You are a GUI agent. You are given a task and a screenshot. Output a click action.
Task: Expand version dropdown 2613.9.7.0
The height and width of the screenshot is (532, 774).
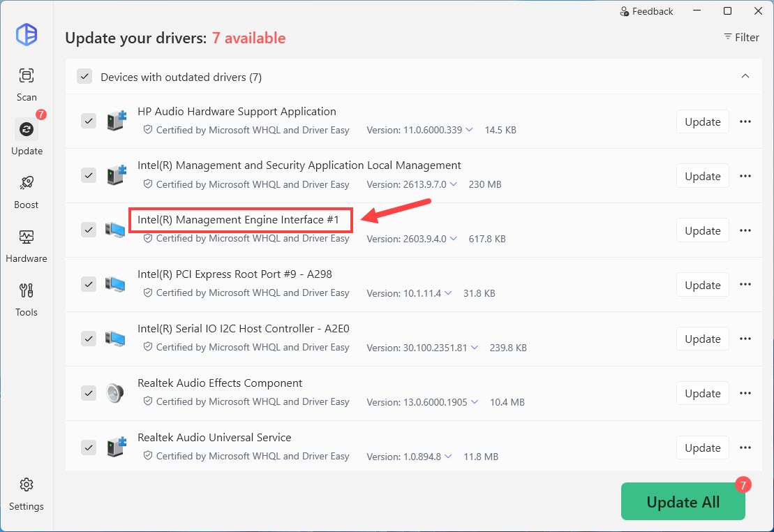pos(453,184)
